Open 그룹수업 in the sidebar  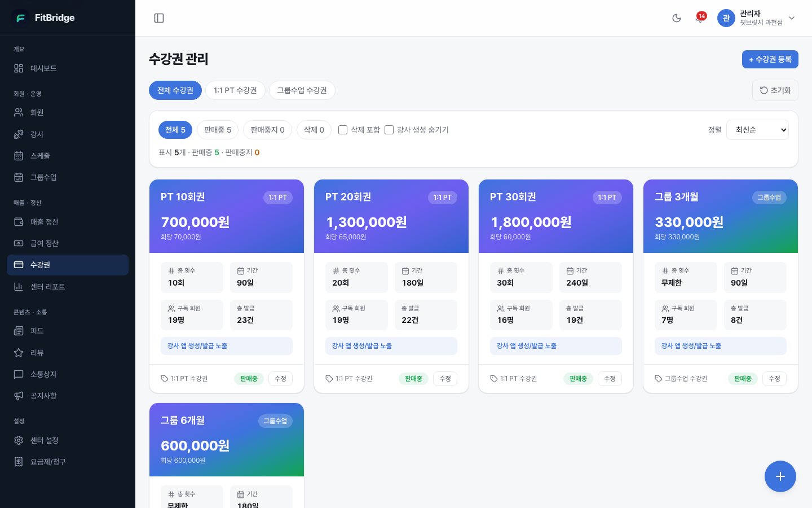click(x=68, y=177)
